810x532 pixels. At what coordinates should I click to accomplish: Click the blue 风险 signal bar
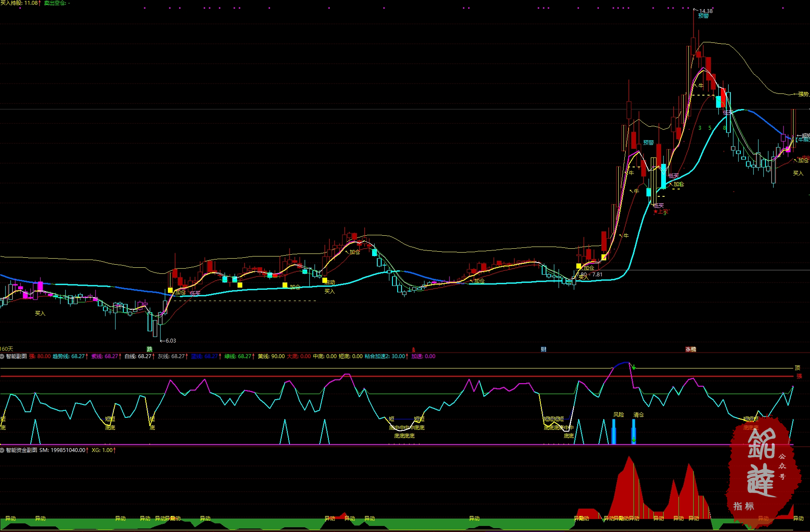click(x=614, y=430)
